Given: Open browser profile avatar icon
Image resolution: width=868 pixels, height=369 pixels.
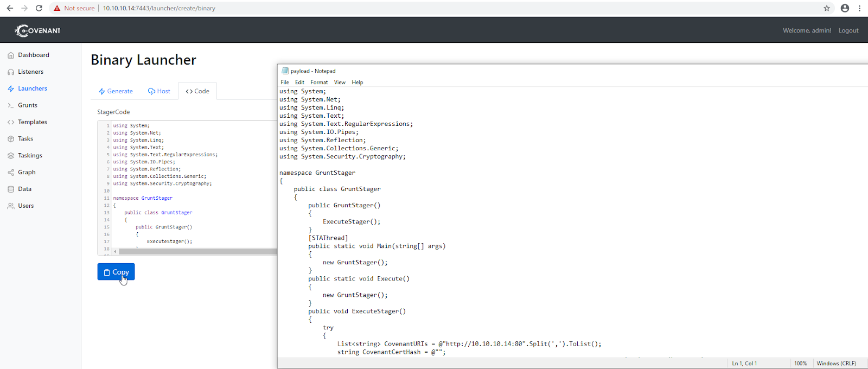Looking at the screenshot, I should pos(845,8).
